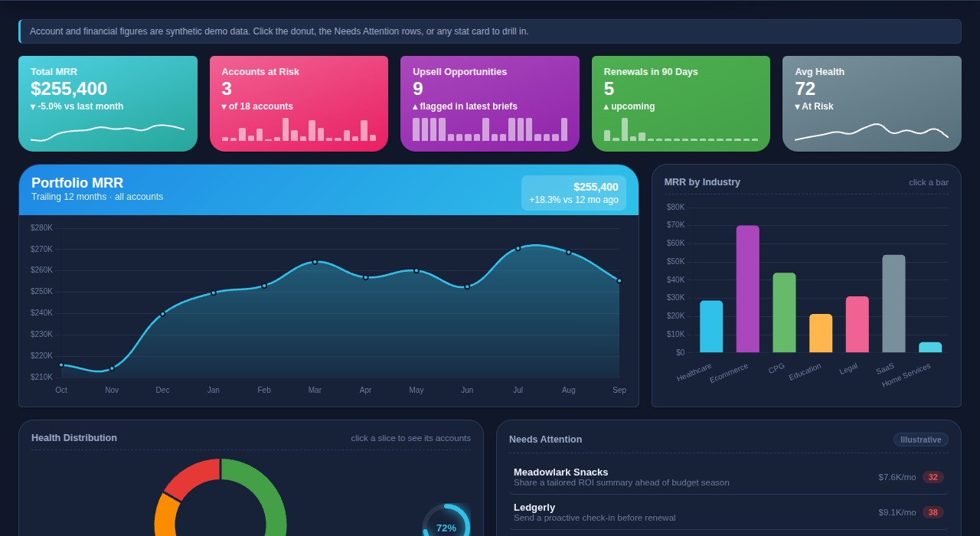Open the Accounts at Risk stat card
The height and width of the screenshot is (536, 980).
coord(299,103)
